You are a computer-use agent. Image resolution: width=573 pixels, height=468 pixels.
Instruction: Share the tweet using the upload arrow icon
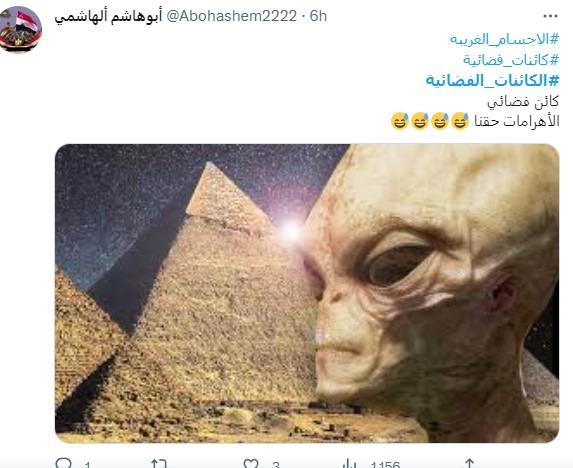coord(470,463)
